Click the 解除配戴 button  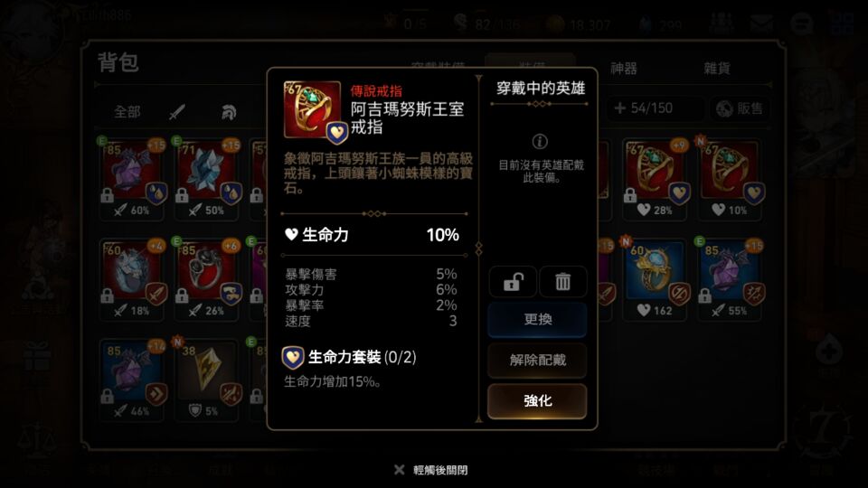point(537,361)
